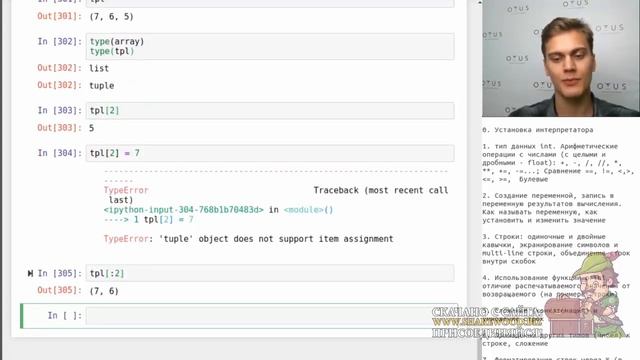Click the In [302] prompt label
640x360 pixels.
tap(60, 42)
